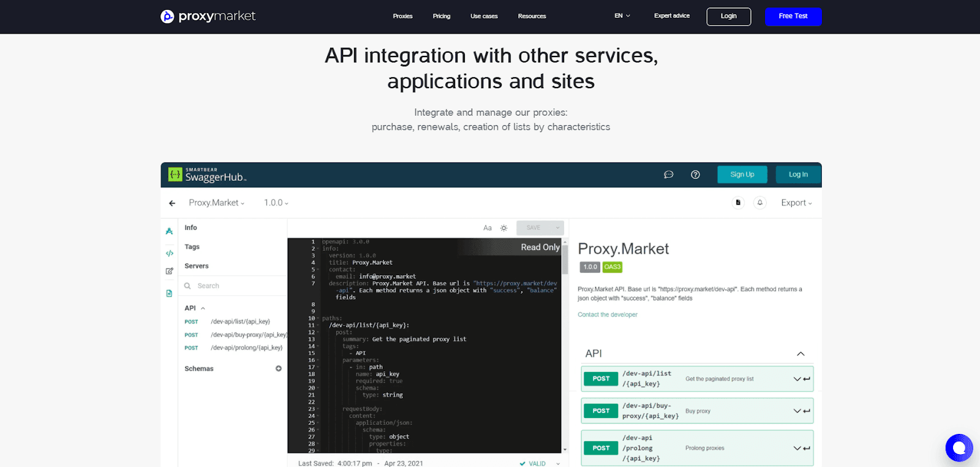Click the Expert advice link
Viewport: 980px width, 467px height.
(672, 16)
